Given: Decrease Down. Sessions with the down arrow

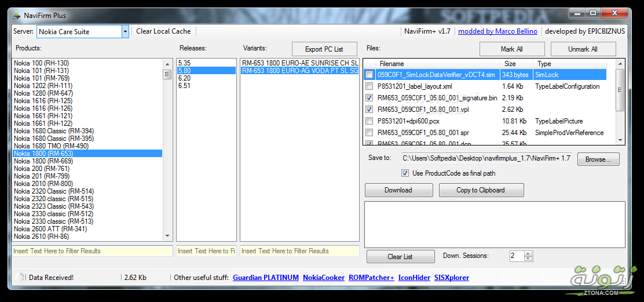Looking at the screenshot, I should tap(528, 259).
